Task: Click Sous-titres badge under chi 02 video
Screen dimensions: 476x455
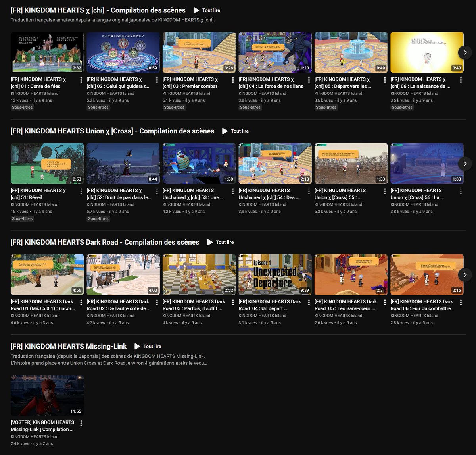Action: pos(98,108)
